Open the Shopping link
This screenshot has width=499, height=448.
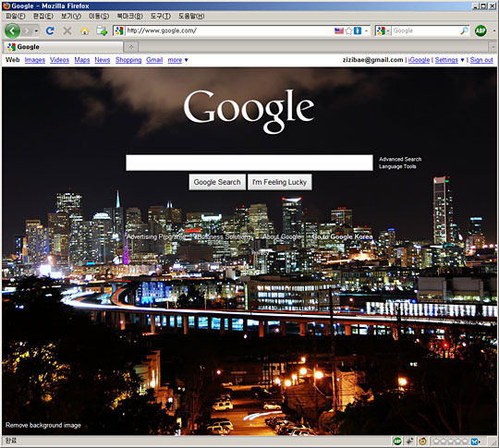point(128,60)
